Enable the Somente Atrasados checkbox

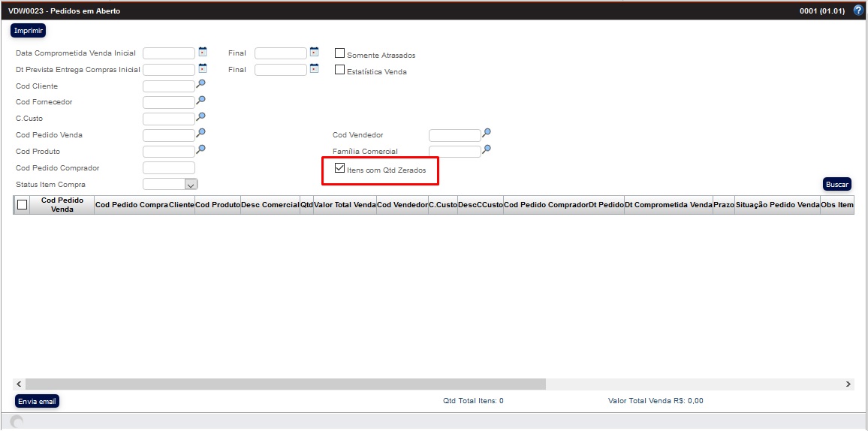click(x=340, y=53)
